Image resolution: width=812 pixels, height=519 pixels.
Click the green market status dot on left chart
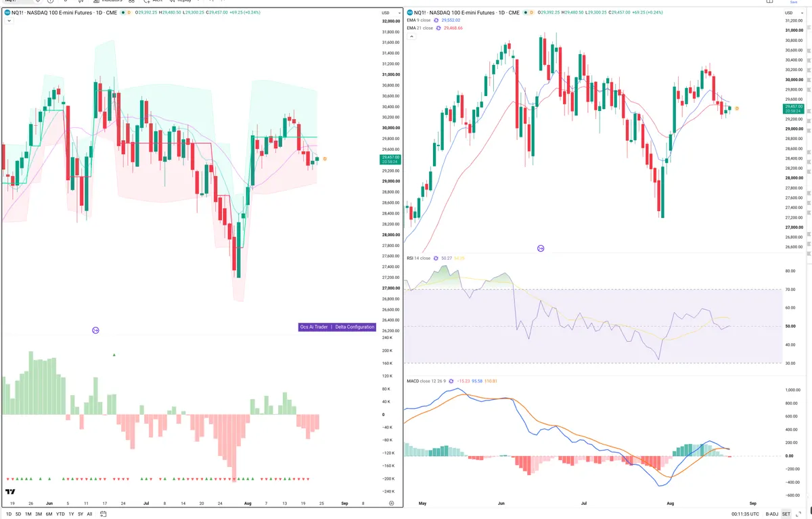point(124,13)
